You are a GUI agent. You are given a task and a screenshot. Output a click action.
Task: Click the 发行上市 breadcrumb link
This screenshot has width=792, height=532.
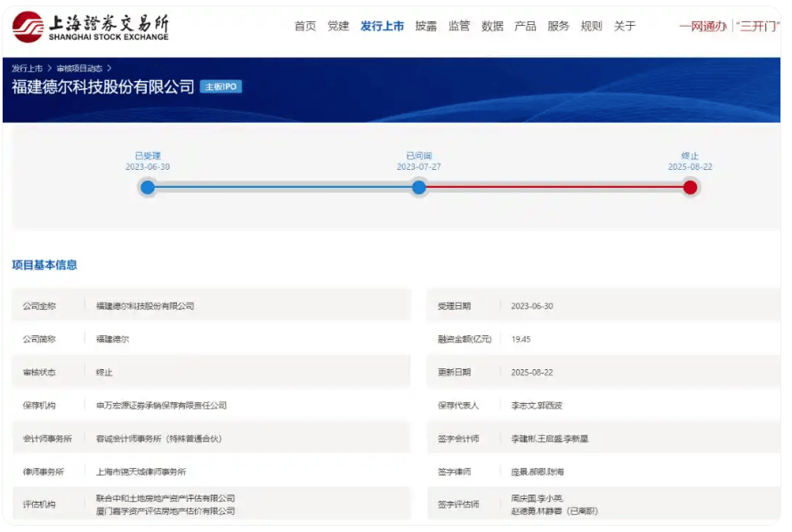(27, 69)
